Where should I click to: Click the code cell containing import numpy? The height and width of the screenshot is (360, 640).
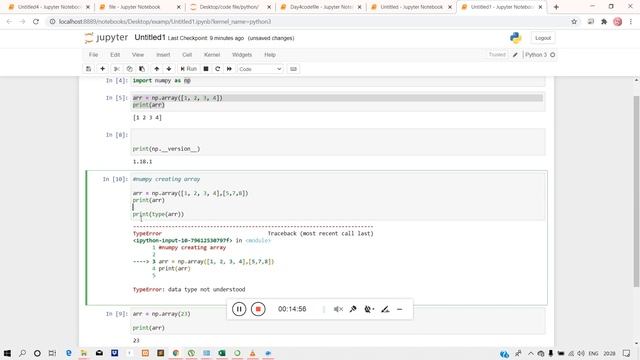coord(338,81)
